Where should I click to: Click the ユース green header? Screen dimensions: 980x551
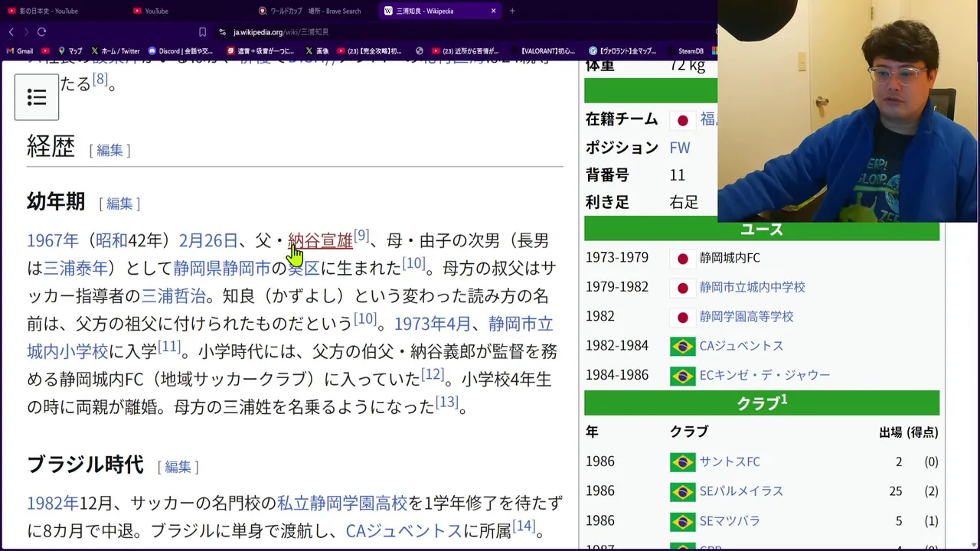pyautogui.click(x=762, y=229)
